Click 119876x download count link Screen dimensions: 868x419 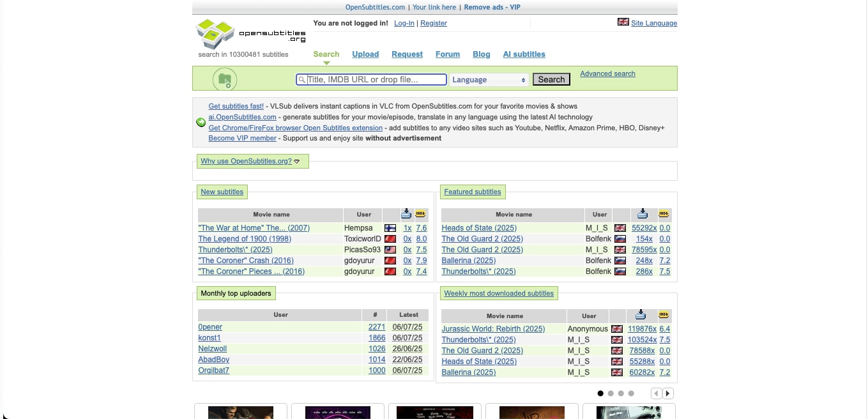[x=642, y=329]
